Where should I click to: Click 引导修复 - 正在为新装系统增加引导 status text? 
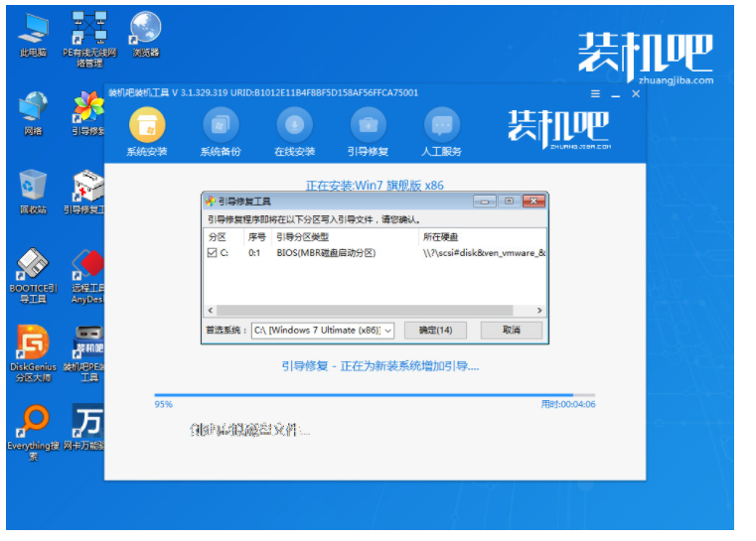[380, 366]
